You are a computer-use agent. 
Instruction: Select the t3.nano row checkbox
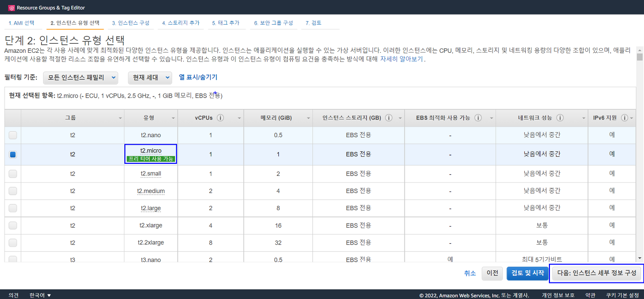click(x=13, y=259)
